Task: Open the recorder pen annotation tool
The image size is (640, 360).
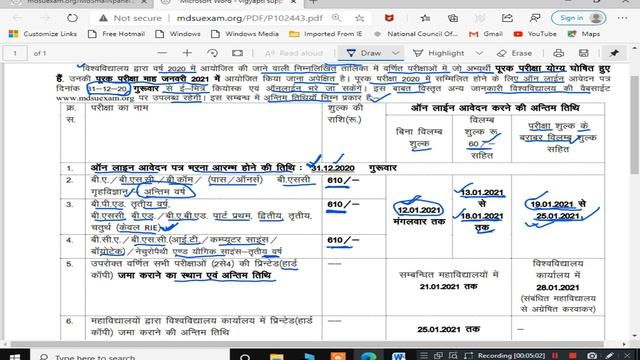Action: 609,356
